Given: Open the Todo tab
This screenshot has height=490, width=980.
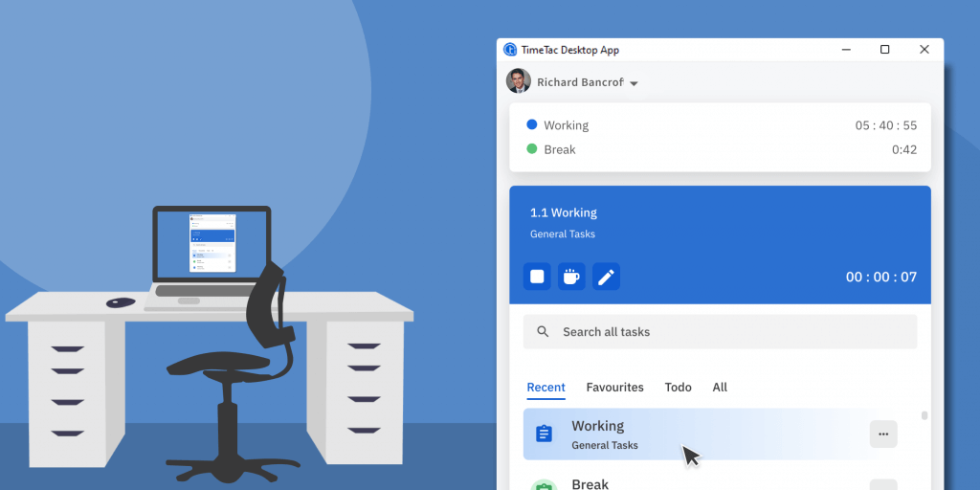Looking at the screenshot, I should coord(678,388).
